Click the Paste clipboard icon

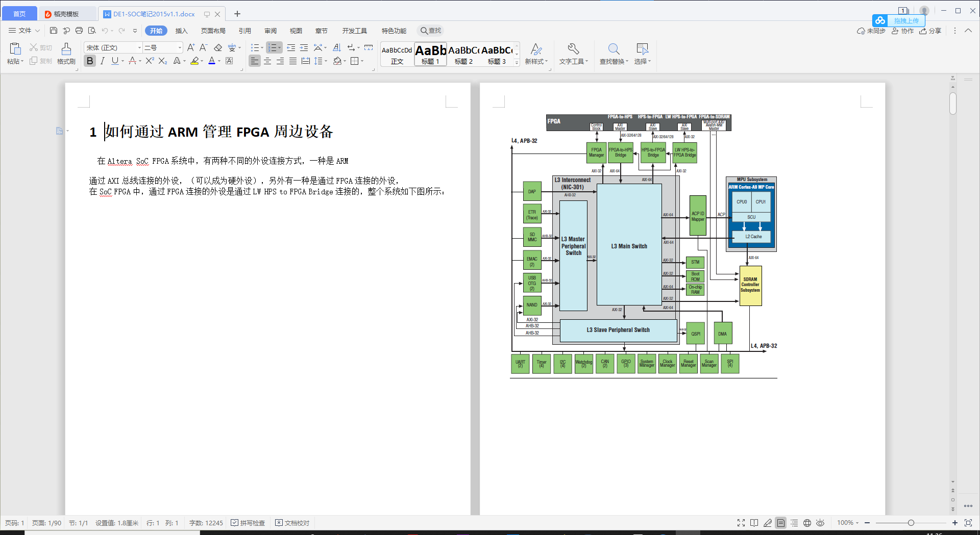click(15, 48)
